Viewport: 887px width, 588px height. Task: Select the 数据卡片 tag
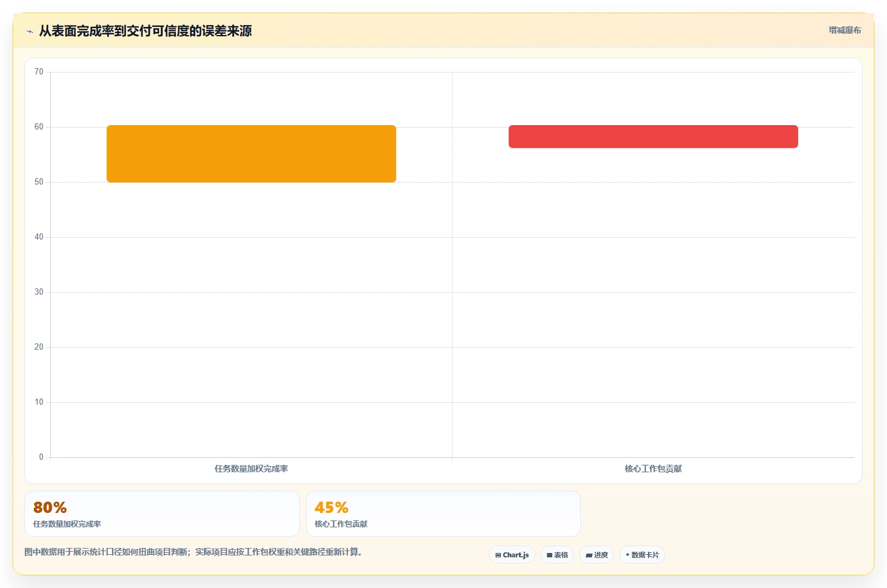tap(642, 555)
